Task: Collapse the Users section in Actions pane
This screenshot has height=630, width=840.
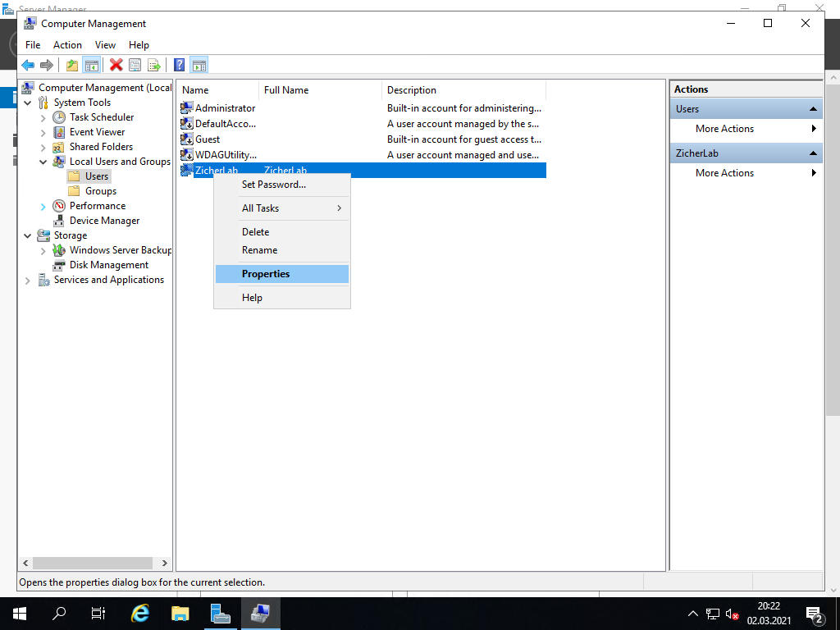Action: [x=813, y=109]
